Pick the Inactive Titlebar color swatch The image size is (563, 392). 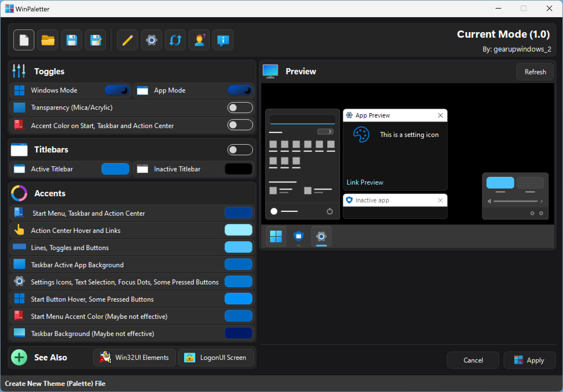click(239, 169)
